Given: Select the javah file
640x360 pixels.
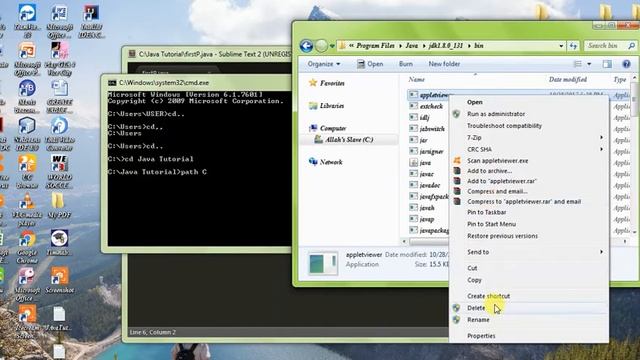Looking at the screenshot, I should [422, 208].
